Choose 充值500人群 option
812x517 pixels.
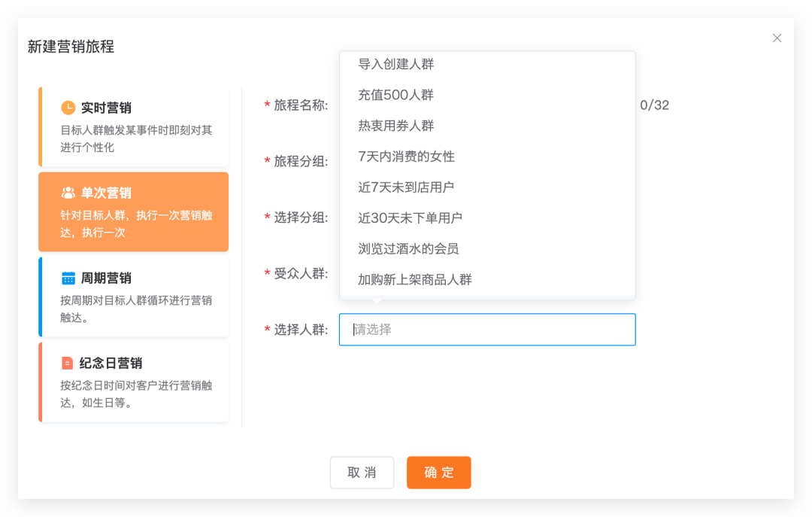pyautogui.click(x=396, y=95)
